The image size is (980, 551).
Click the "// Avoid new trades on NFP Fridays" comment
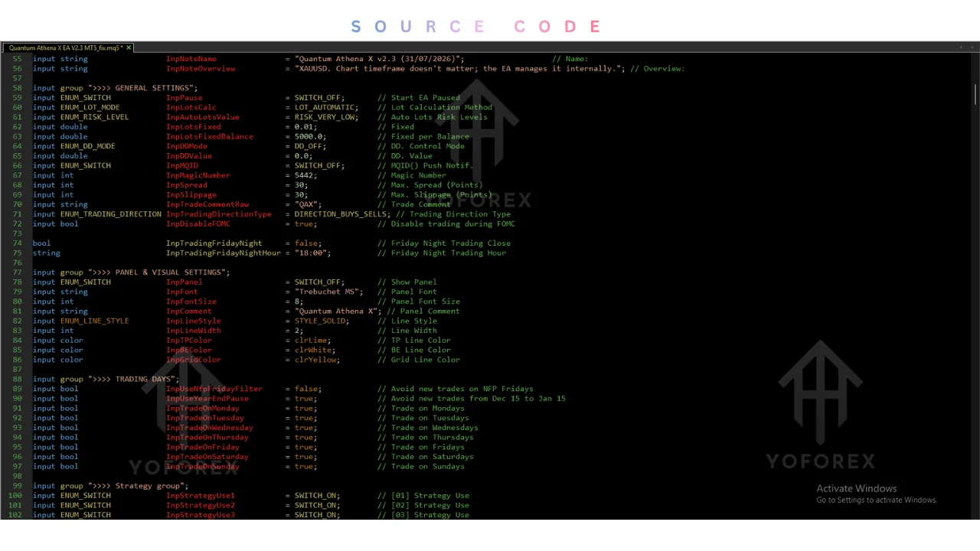pyautogui.click(x=456, y=389)
